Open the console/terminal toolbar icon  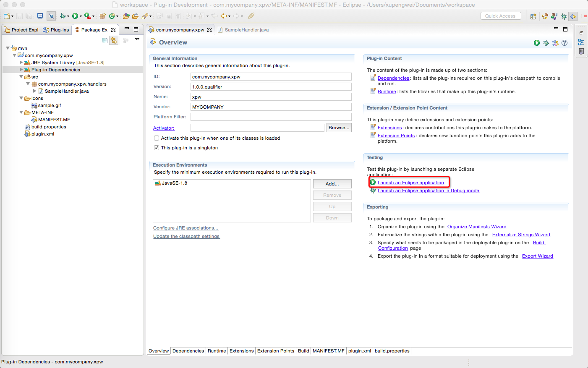40,16
